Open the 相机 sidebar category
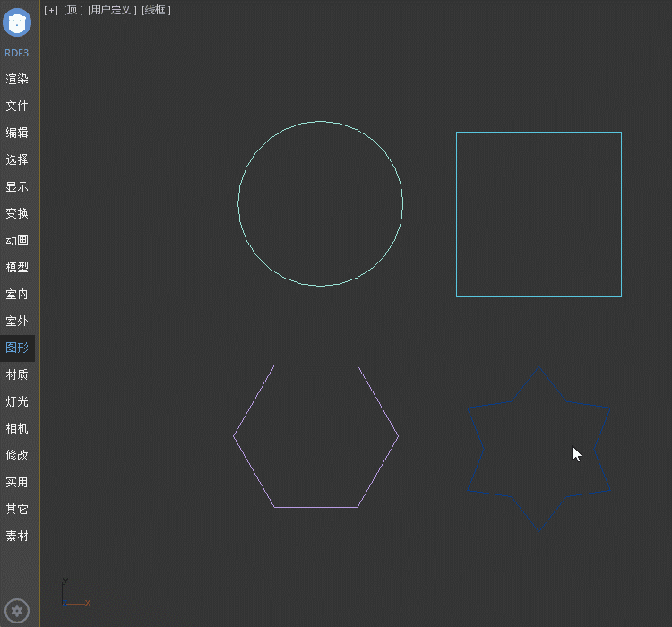The image size is (672, 627). coord(17,428)
